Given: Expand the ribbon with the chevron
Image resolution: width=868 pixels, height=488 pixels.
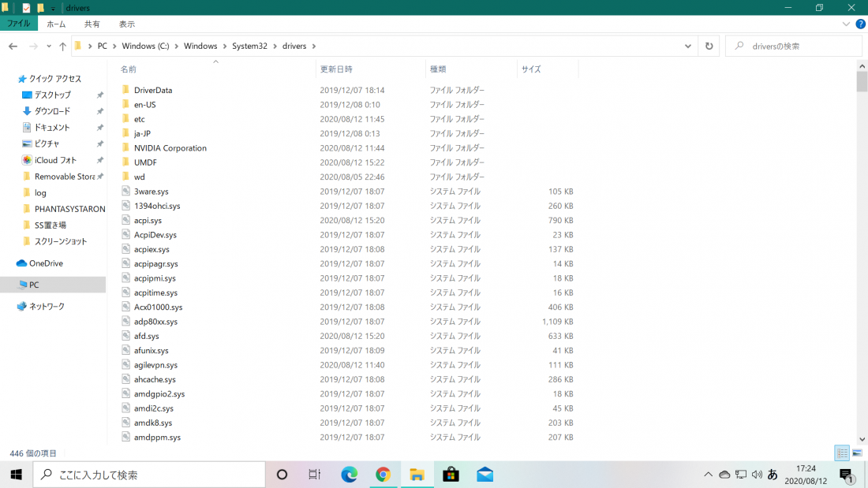Looking at the screenshot, I should (846, 24).
